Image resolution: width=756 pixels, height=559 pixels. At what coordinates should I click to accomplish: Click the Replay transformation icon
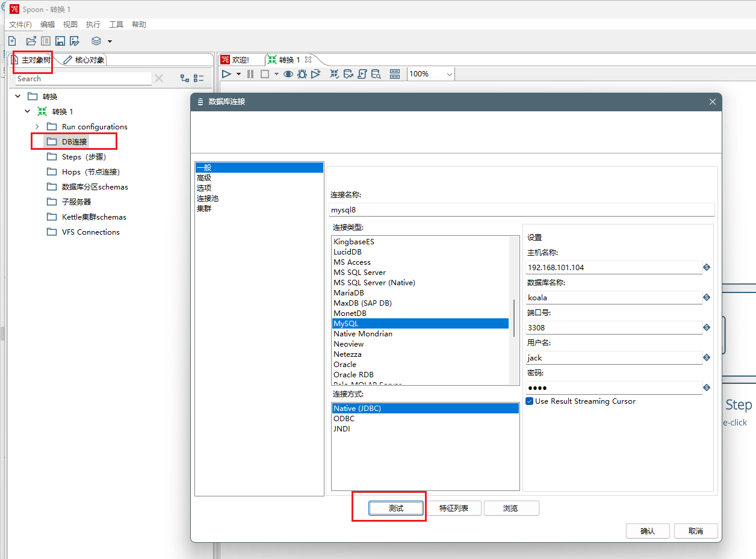tap(316, 74)
